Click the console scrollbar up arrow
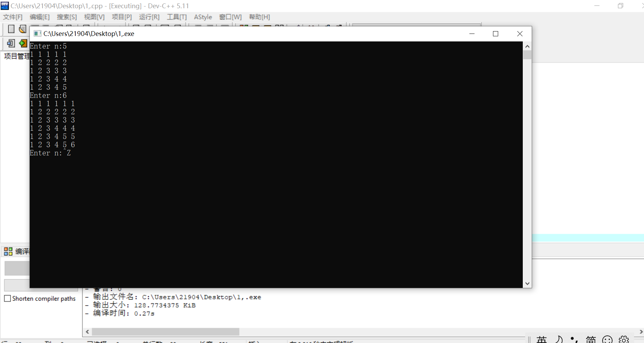The image size is (644, 343). coord(527,46)
